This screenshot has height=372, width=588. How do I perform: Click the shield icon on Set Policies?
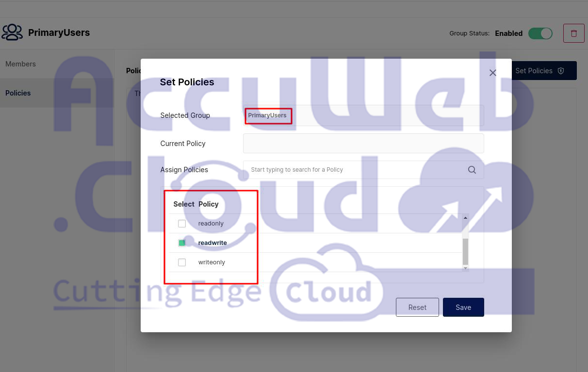(x=561, y=71)
